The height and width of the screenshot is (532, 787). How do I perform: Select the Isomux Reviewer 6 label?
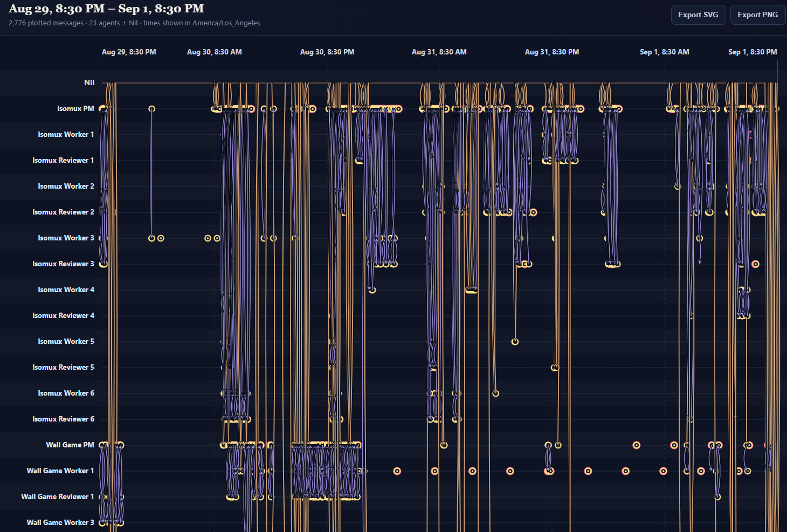63,419
